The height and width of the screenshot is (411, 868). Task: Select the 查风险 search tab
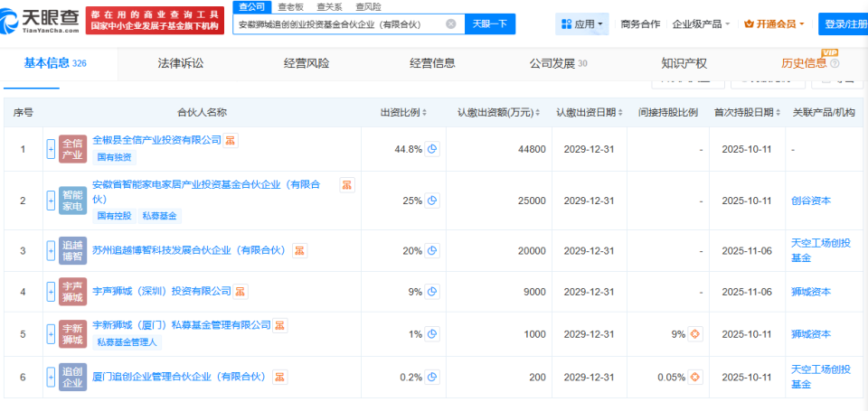[368, 6]
